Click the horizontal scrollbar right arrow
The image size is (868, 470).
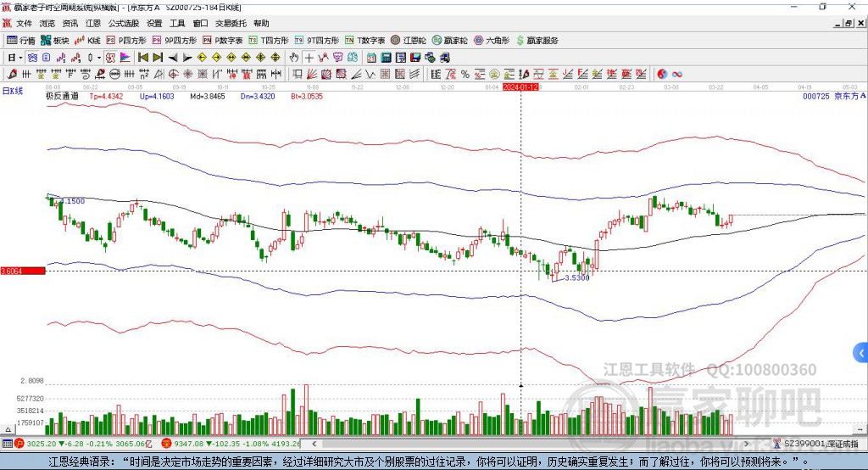point(746,444)
